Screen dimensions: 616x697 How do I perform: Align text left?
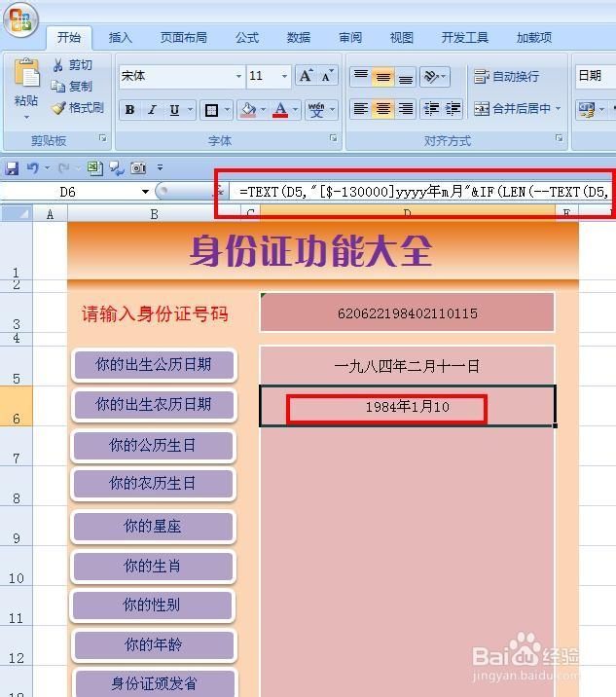(361, 109)
